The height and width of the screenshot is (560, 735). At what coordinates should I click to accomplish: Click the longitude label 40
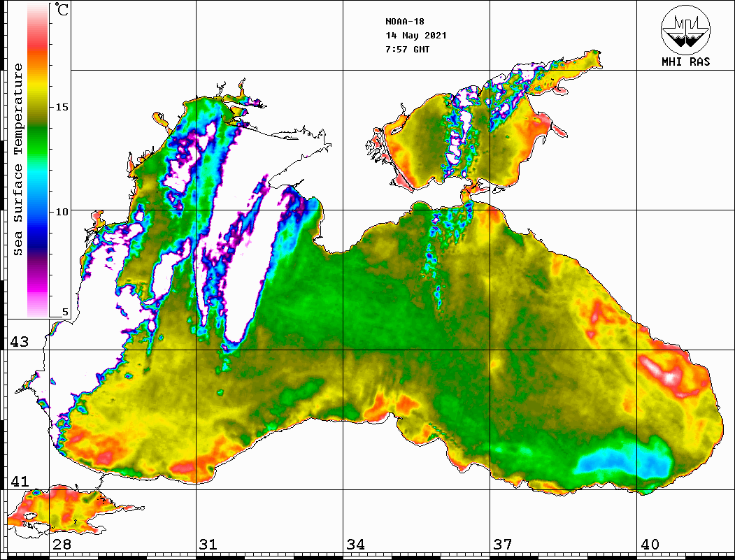point(650,544)
